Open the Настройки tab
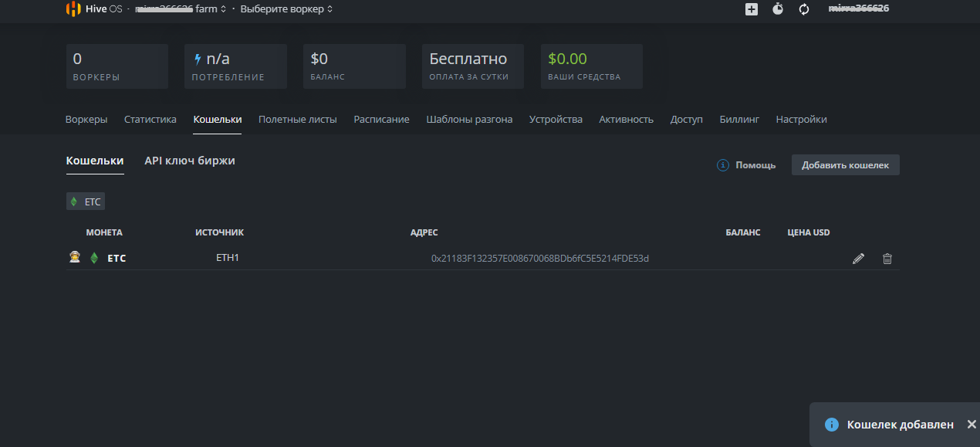The image size is (980, 447). pos(801,120)
